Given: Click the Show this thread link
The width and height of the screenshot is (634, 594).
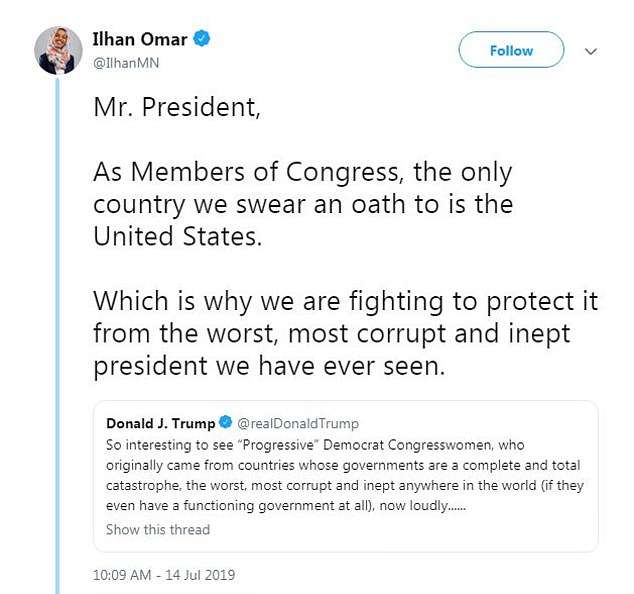Looking at the screenshot, I should coord(158,529).
